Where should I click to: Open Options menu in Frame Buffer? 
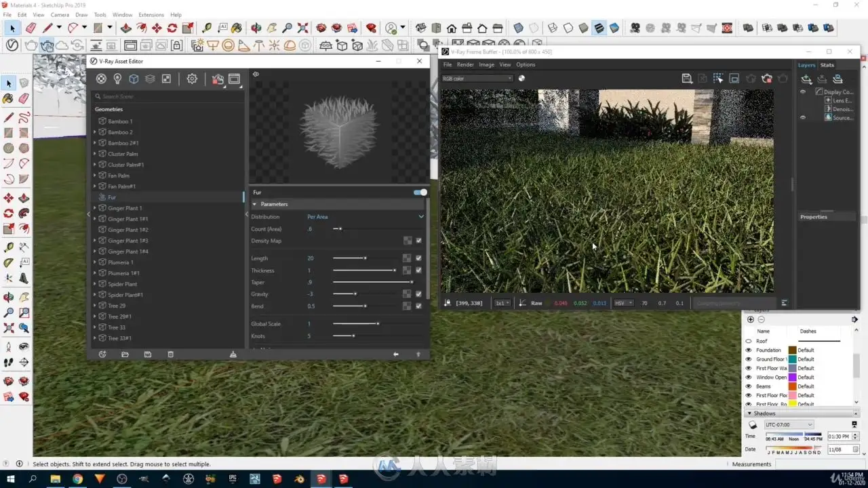(526, 64)
